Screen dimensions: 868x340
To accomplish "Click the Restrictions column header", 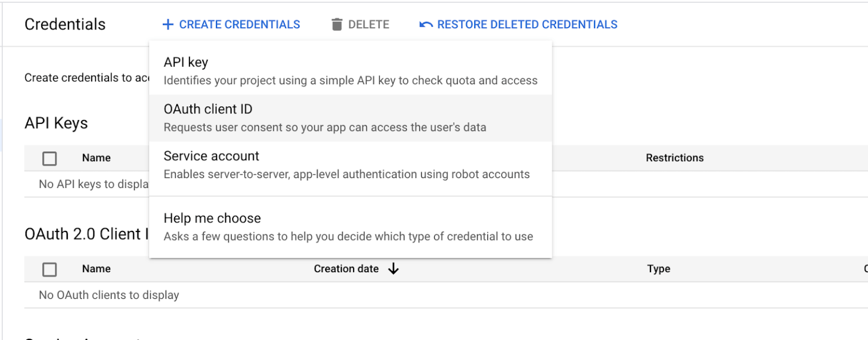I will click(x=675, y=158).
